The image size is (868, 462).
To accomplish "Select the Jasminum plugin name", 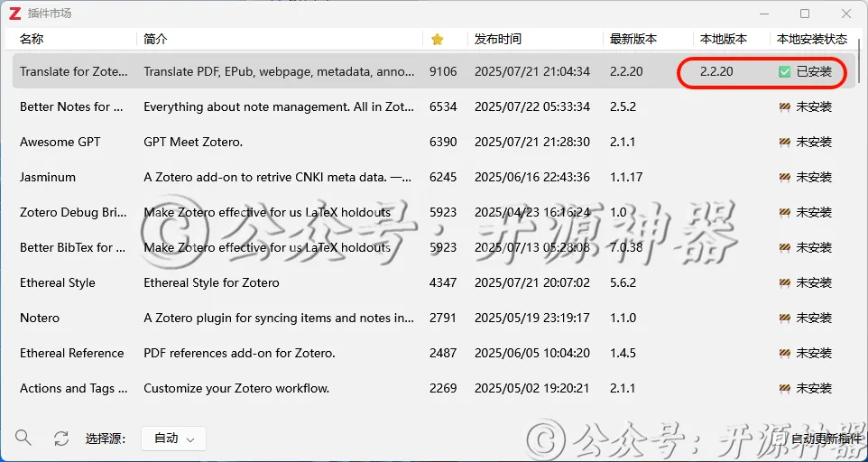I will click(48, 177).
